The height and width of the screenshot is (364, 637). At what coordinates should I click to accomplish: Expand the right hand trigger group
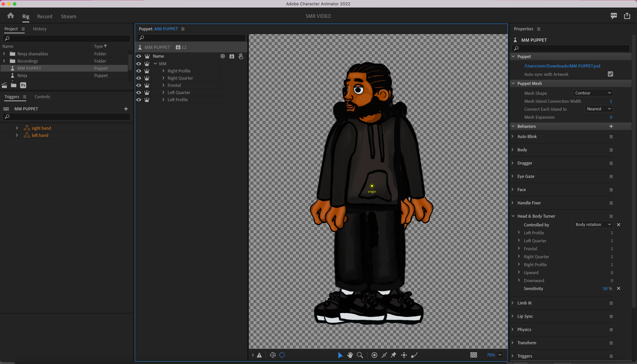click(x=17, y=128)
